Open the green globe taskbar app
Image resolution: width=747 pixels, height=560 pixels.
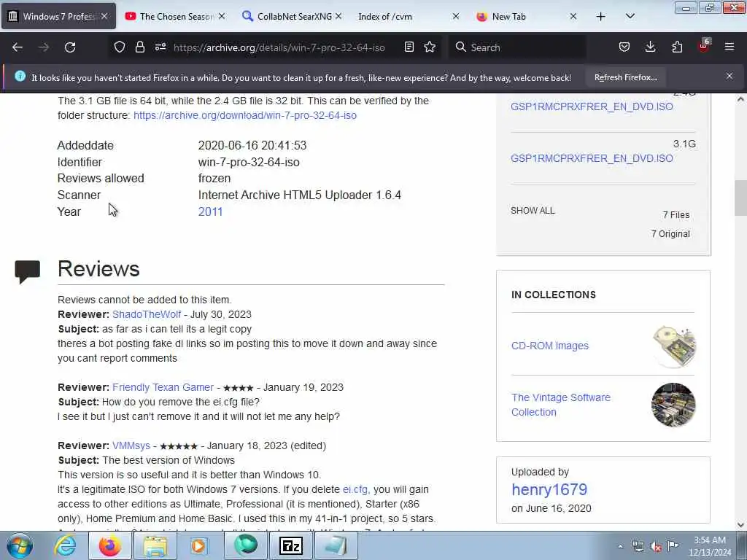(245, 545)
